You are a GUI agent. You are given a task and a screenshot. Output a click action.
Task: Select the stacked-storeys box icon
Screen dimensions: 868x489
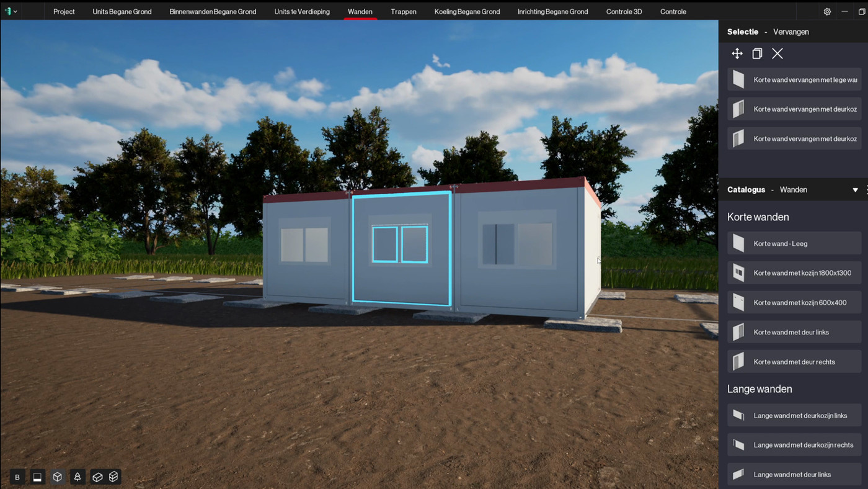(x=113, y=477)
